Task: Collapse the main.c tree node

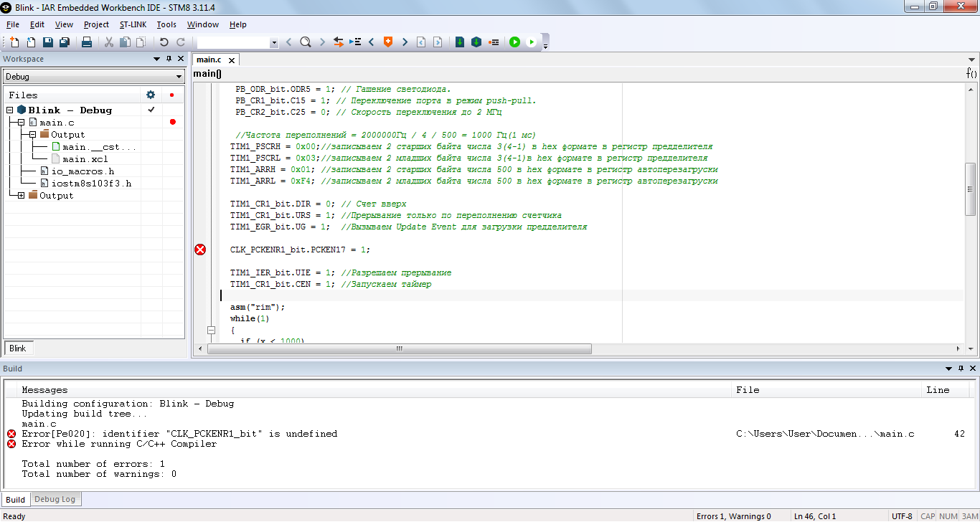Action: (x=22, y=123)
